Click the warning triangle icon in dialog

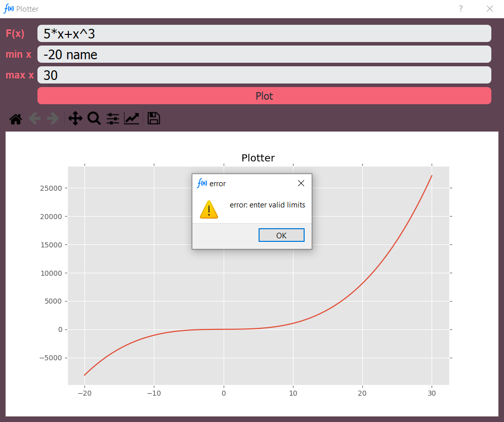tap(209, 209)
